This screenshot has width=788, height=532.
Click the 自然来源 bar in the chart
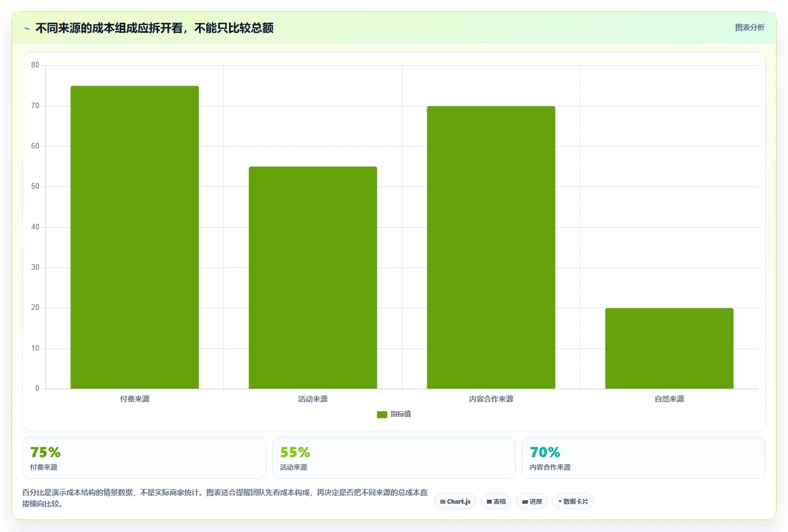click(669, 348)
